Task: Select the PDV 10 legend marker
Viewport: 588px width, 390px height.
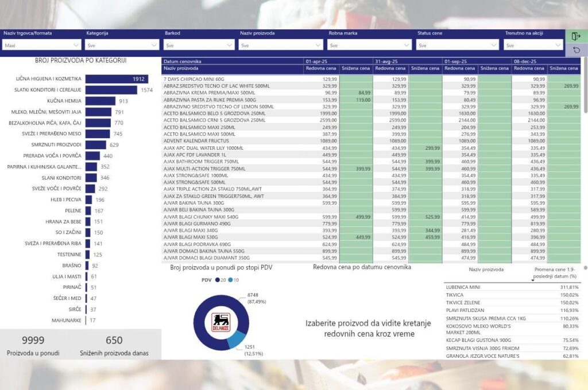Action: tap(230, 280)
